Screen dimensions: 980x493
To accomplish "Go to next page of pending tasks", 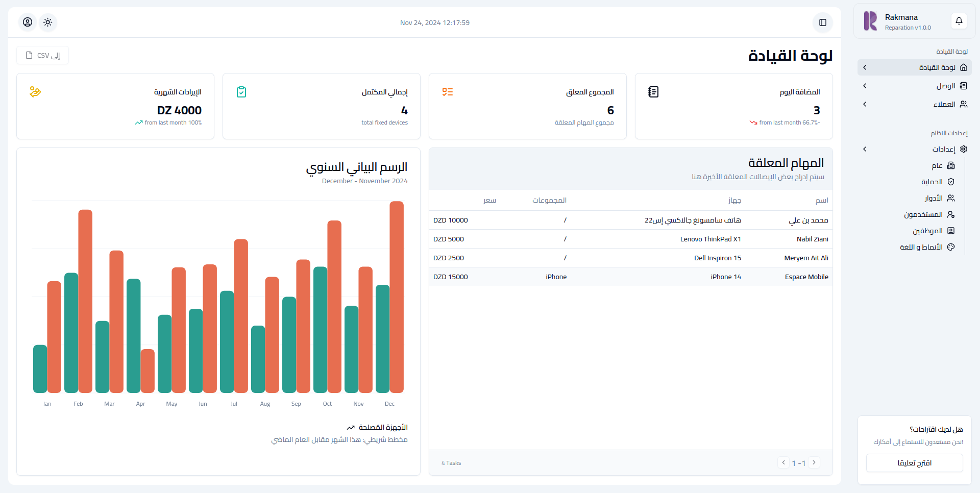I will 814,462.
